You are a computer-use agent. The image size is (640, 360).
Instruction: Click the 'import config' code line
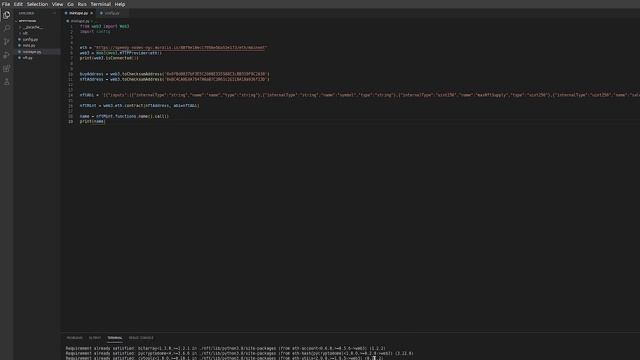95,31
